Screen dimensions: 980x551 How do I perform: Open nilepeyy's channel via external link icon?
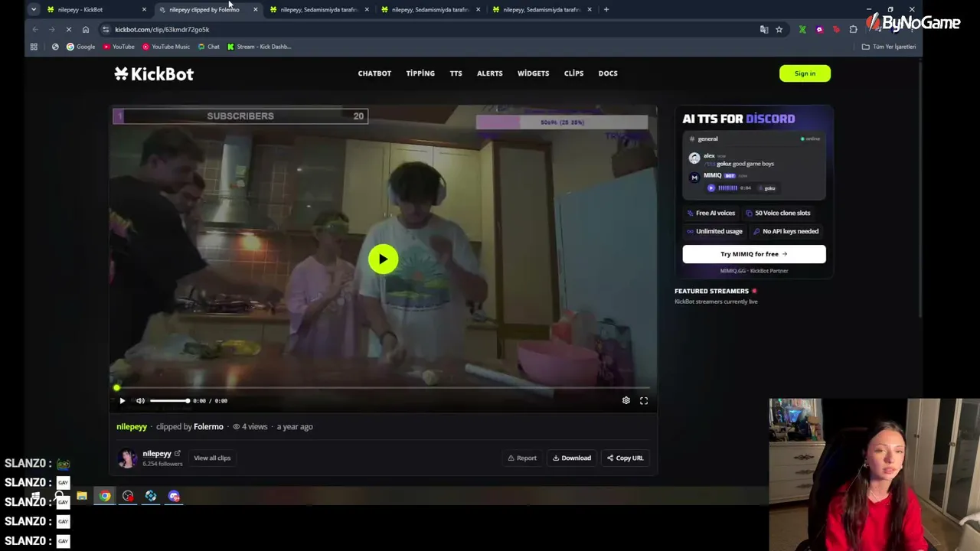[177, 454]
